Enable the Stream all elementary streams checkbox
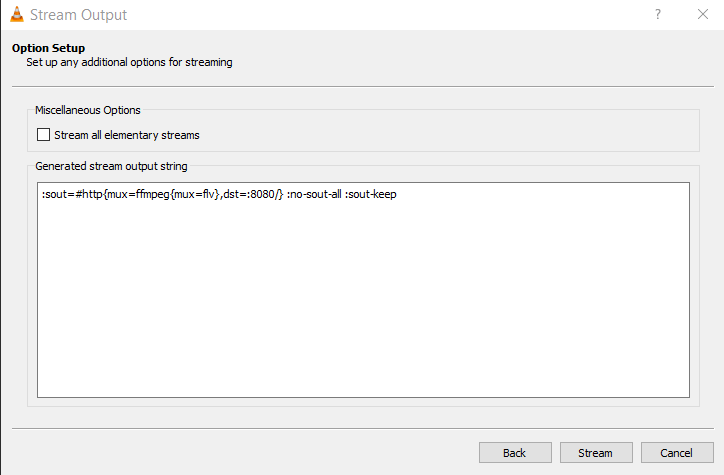724x475 pixels. click(x=43, y=135)
